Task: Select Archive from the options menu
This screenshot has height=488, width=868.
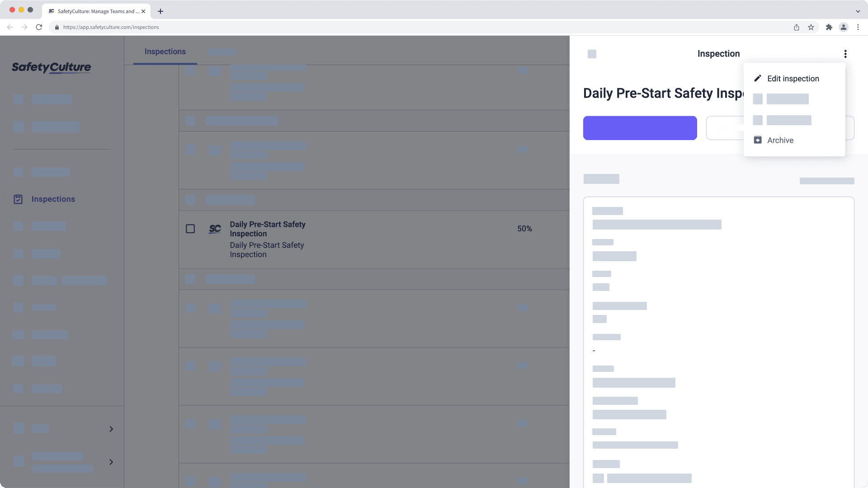Action: (780, 140)
